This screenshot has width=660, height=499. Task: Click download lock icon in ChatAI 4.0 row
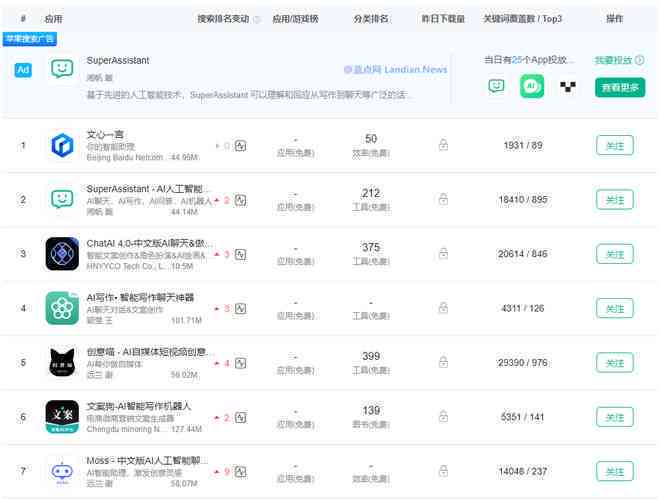click(x=443, y=253)
